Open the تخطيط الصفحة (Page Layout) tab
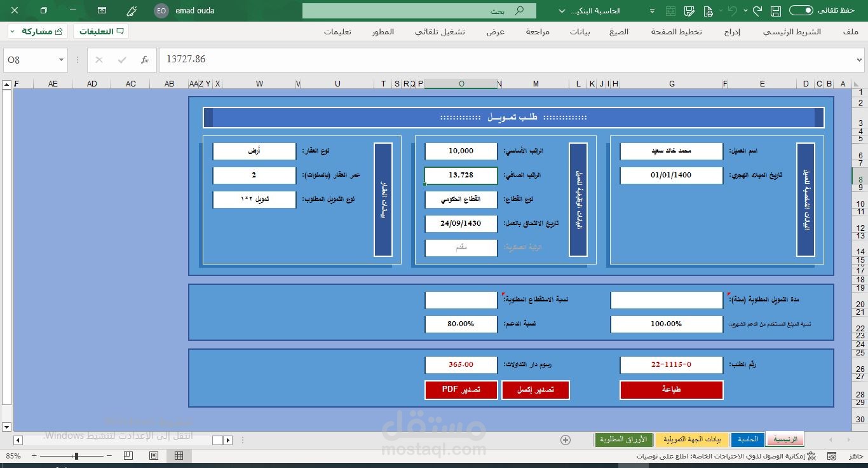The image size is (868, 468). click(x=676, y=32)
